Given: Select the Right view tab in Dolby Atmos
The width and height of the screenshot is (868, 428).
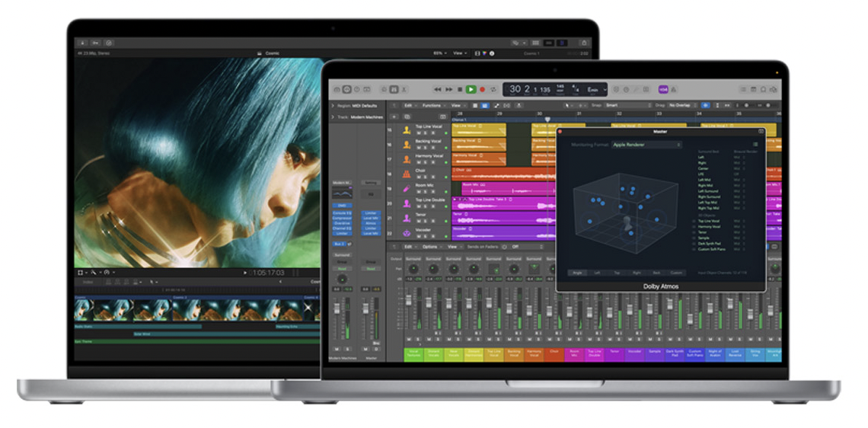Looking at the screenshot, I should tap(637, 273).
